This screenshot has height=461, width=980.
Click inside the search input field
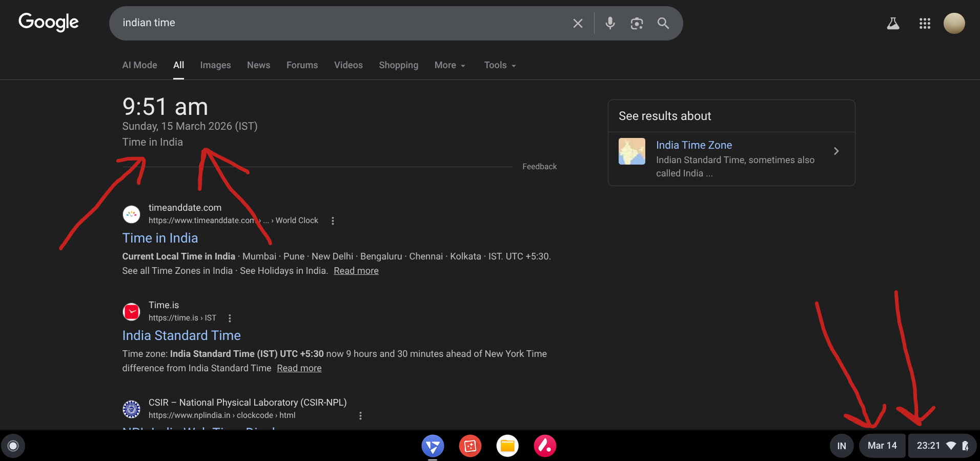pos(338,23)
